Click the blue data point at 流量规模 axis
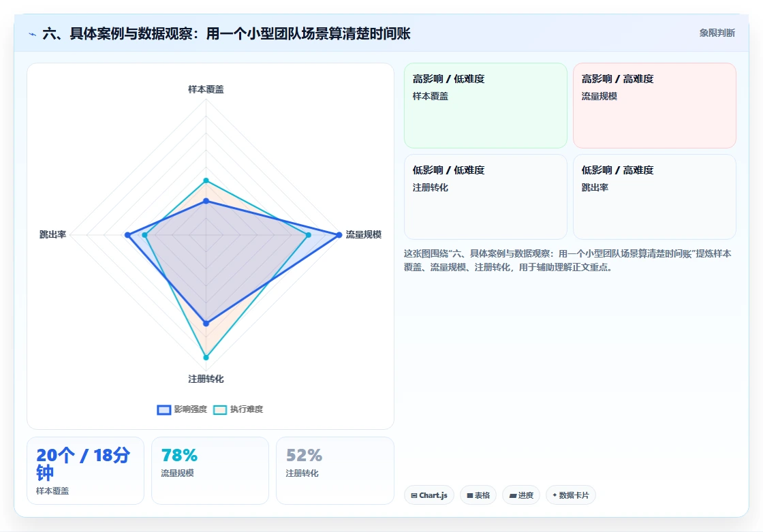 click(x=339, y=235)
